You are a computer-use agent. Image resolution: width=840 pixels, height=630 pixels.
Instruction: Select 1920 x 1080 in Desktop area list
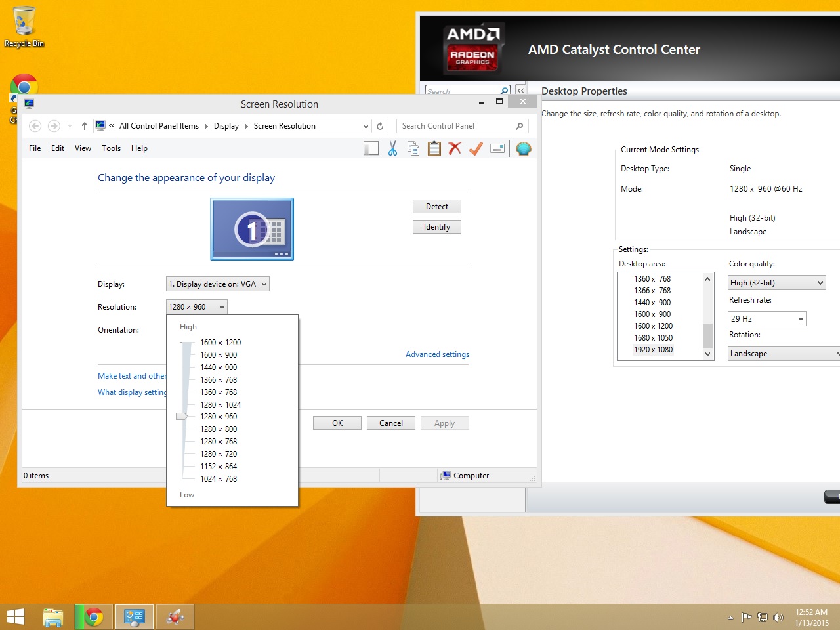tap(653, 350)
